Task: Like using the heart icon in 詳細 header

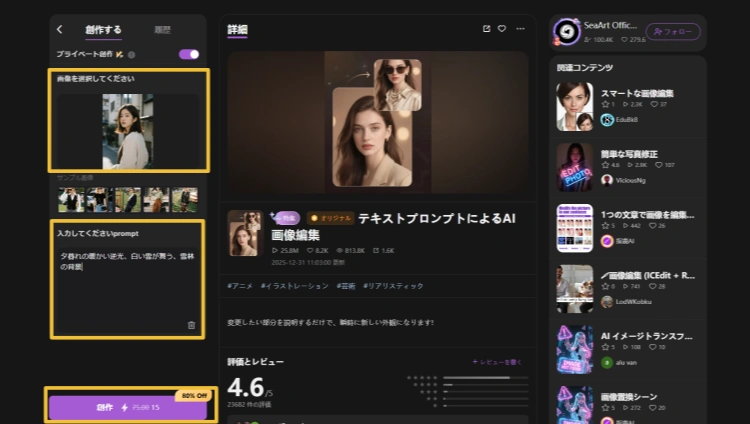Action: pos(502,29)
